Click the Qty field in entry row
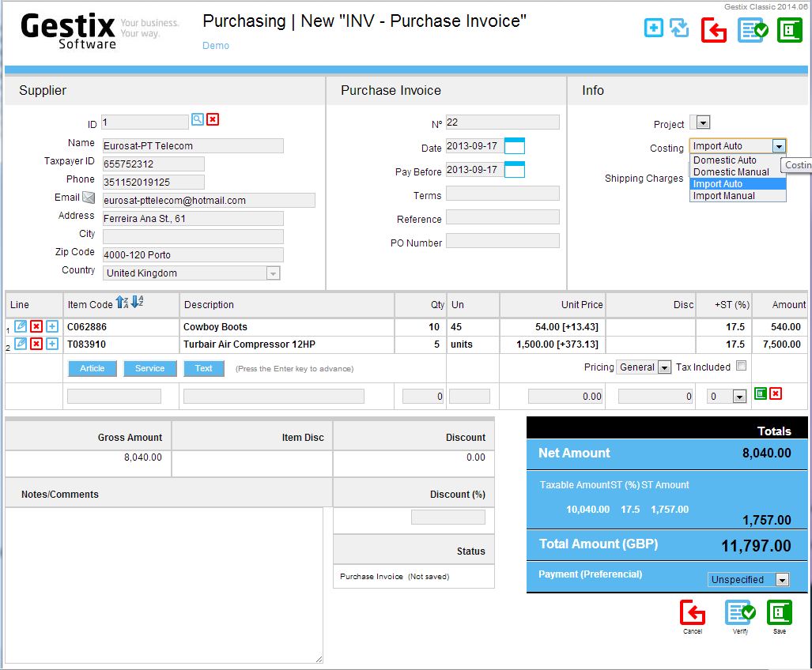 422,397
